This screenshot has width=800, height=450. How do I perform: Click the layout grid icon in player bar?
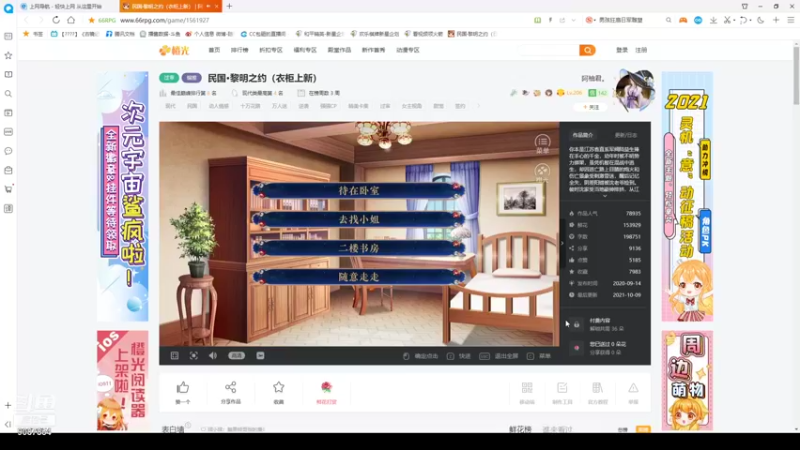[x=174, y=356]
